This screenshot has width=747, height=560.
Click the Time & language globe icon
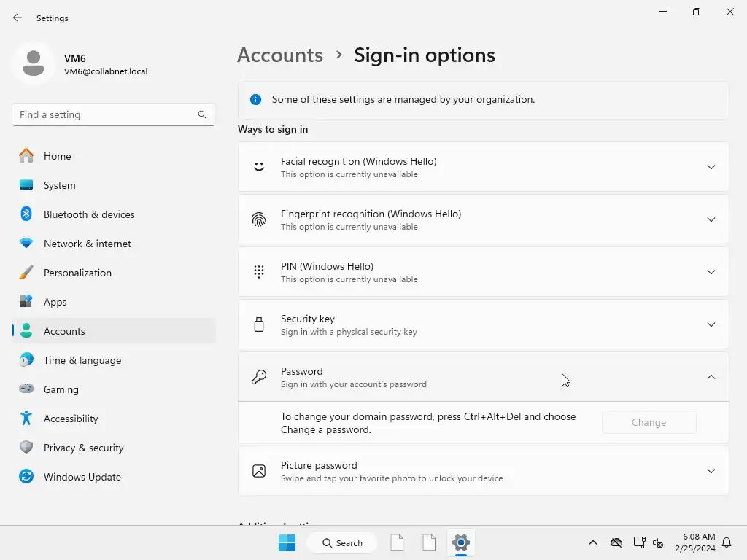tap(26, 360)
